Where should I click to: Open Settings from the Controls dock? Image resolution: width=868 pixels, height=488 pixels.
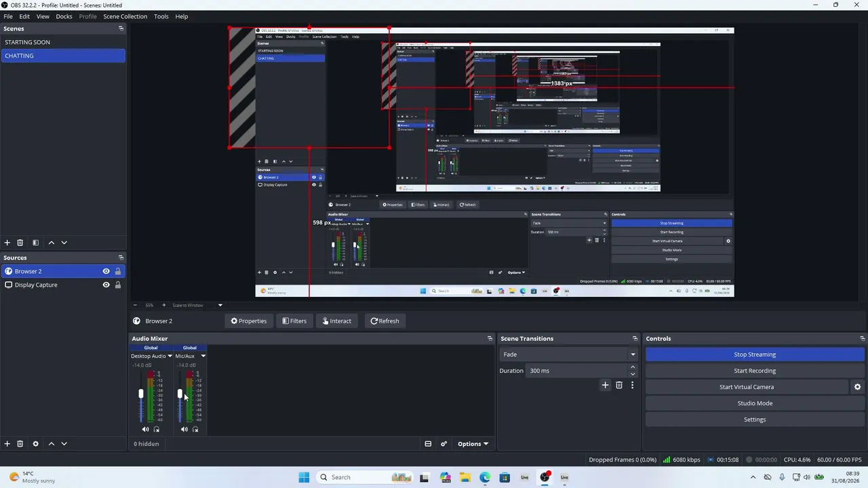(755, 420)
